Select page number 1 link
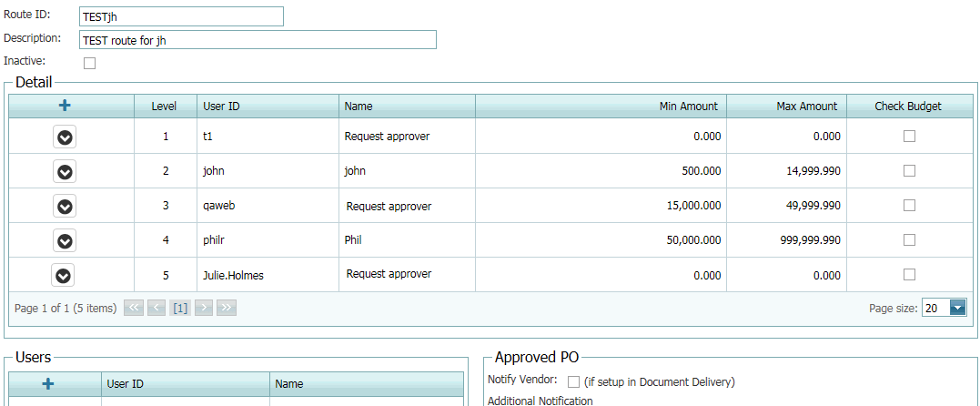Viewport: 980px width, 406px height. [180, 308]
